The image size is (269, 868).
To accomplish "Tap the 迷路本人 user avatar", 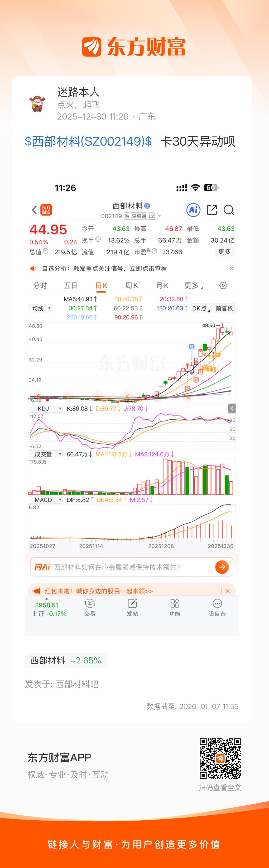I will click(37, 103).
